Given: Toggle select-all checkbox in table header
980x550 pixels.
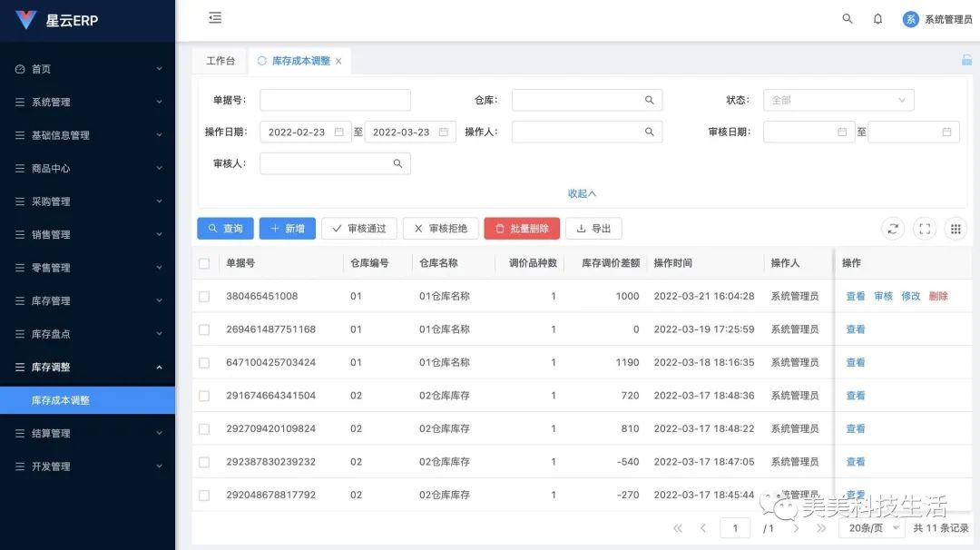Looking at the screenshot, I should (204, 263).
